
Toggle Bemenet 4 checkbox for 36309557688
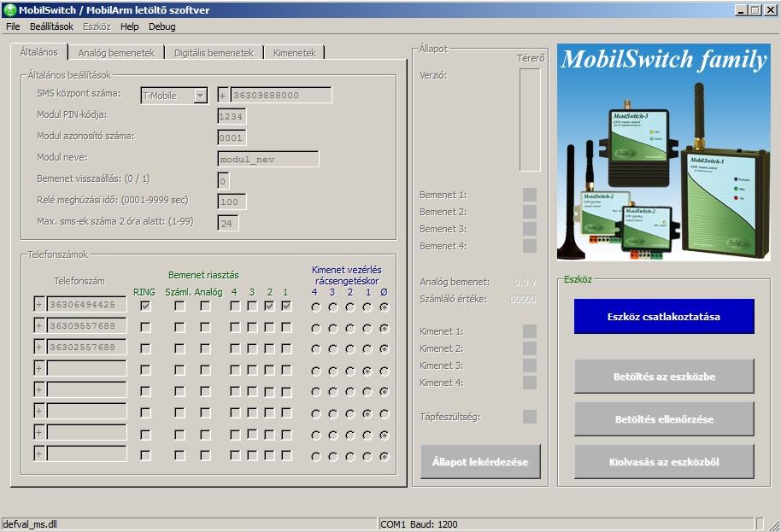tap(235, 327)
